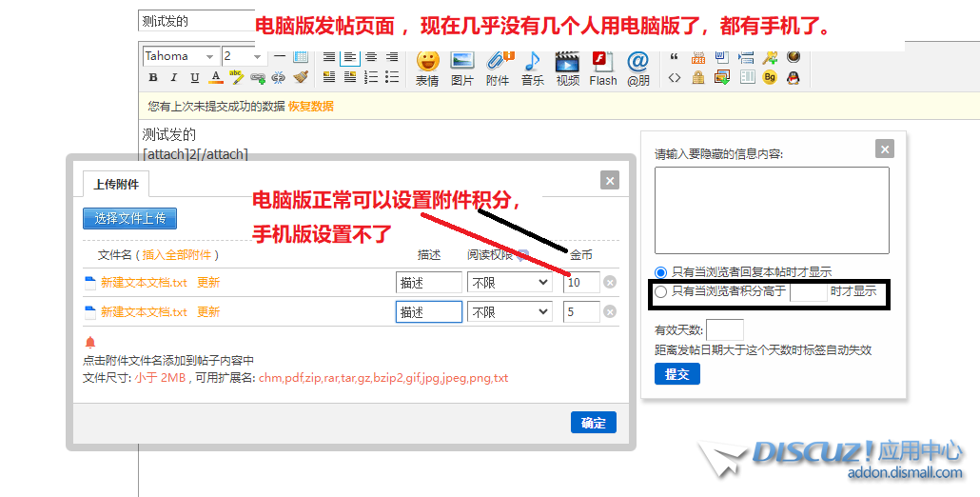Viewport: 980px width, 497px height.
Task: Click the font color button
Action: pos(216,78)
